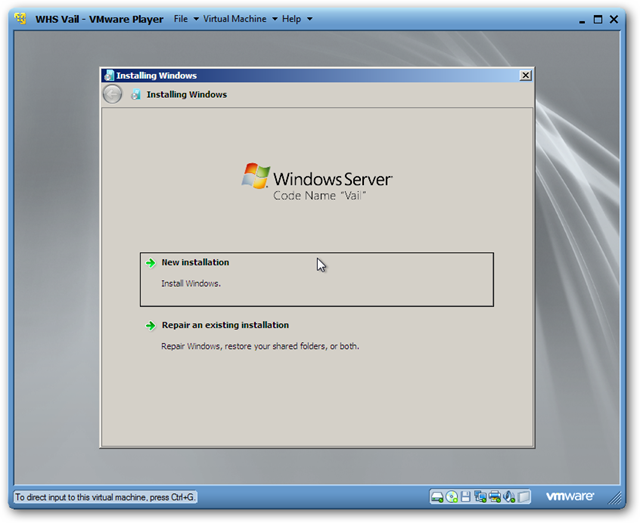Click the Installing Windows title bar icon
The image size is (640, 523).
tap(109, 75)
